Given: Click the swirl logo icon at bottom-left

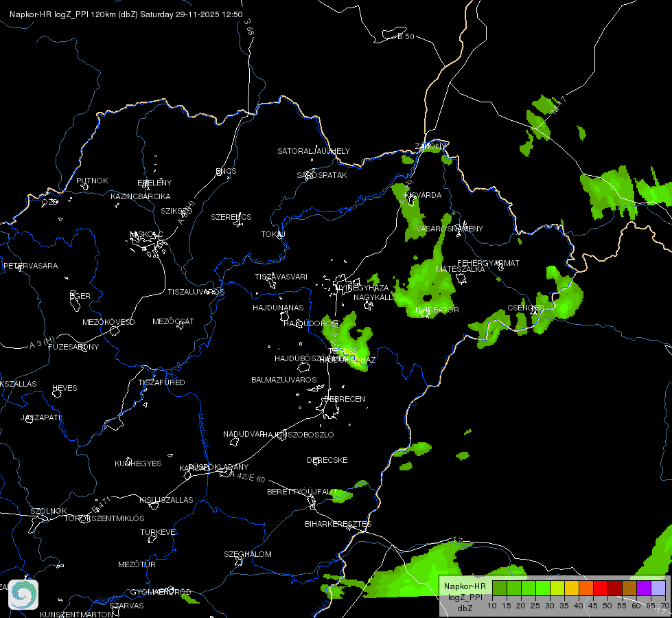Looking at the screenshot, I should pyautogui.click(x=23, y=595).
